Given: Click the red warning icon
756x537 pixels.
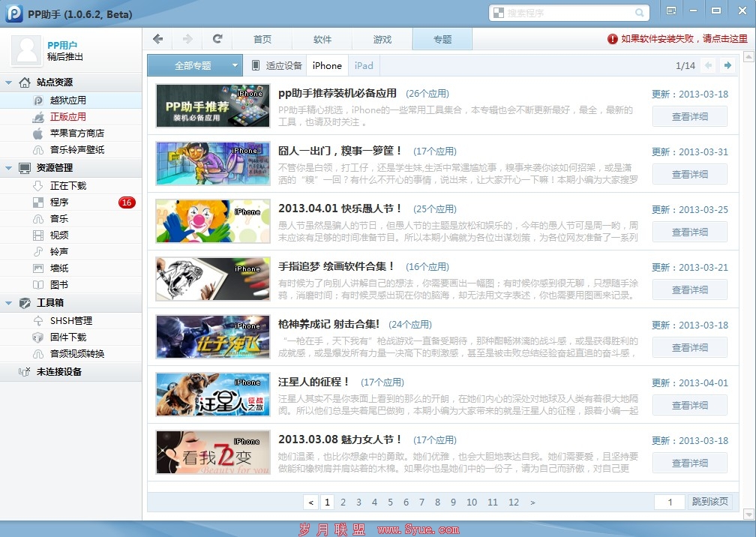Looking at the screenshot, I should coord(612,39).
